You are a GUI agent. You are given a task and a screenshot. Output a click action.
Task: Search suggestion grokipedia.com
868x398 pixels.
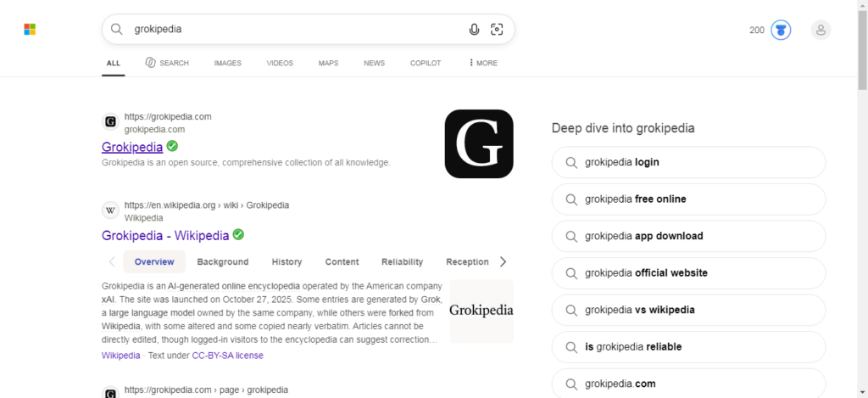688,383
